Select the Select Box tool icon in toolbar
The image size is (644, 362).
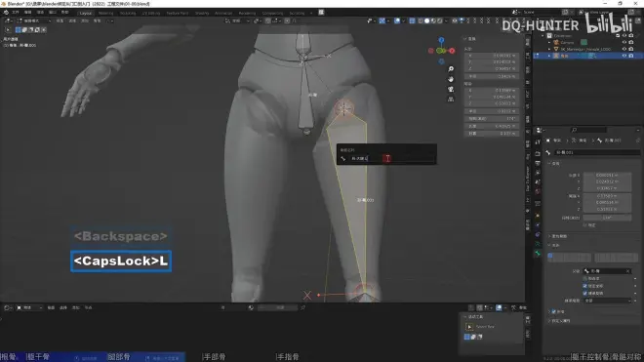(8, 29)
